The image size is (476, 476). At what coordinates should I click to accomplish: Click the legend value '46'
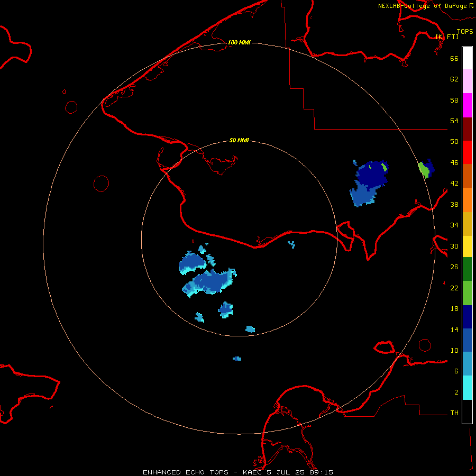[454, 163]
